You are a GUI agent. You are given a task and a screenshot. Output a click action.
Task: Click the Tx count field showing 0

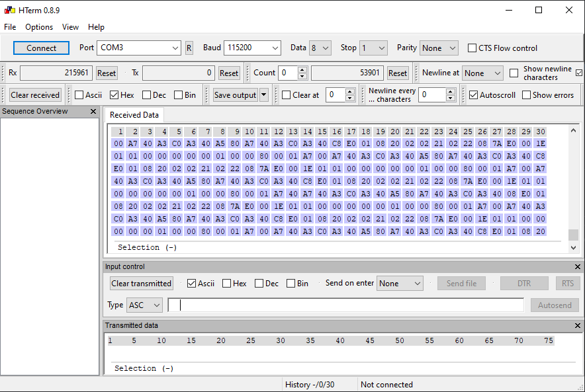pos(178,73)
